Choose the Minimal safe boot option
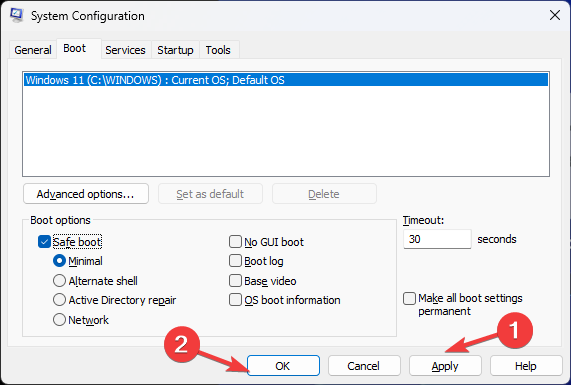571x385 pixels. [59, 261]
